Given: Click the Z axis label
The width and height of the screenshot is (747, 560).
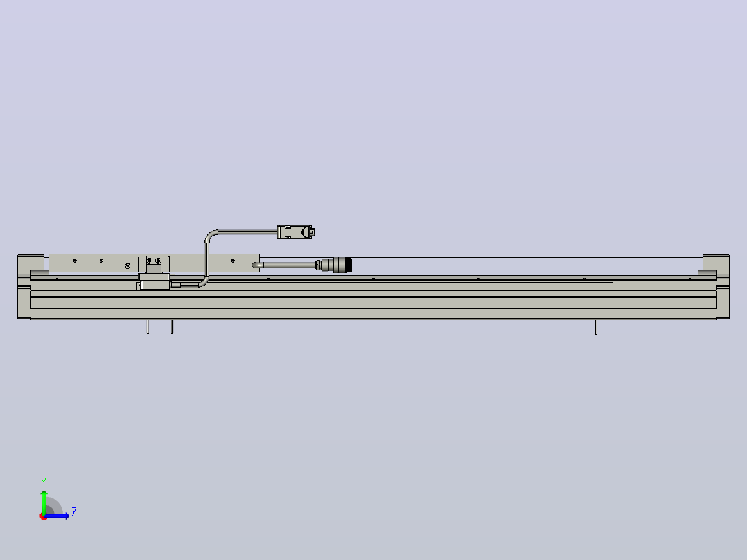Looking at the screenshot, I should 74,512.
